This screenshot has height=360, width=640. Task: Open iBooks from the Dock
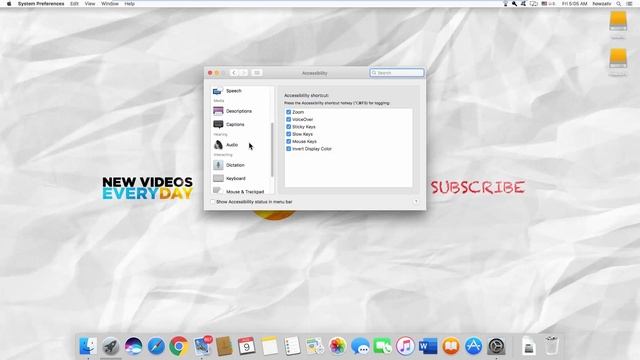[x=451, y=346]
